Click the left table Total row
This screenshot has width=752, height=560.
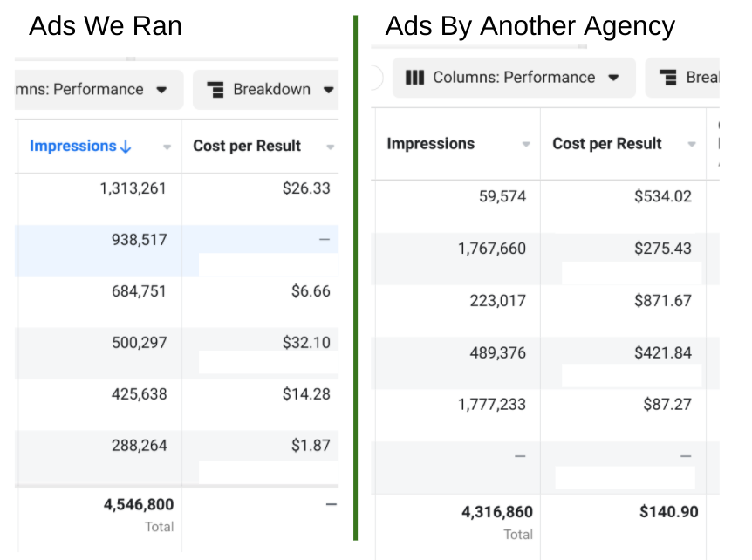click(x=140, y=514)
